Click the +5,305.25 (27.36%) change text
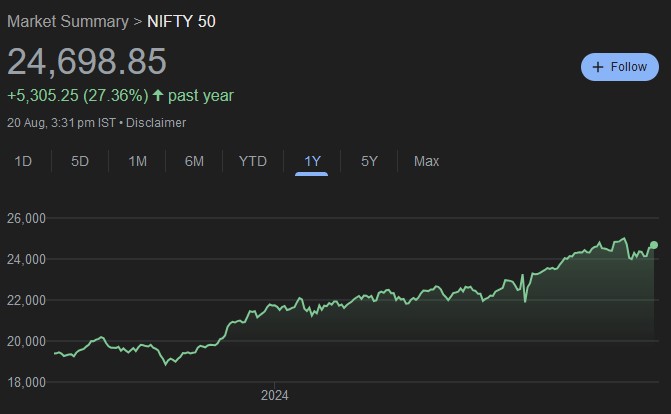The height and width of the screenshot is (414, 671). [78, 95]
